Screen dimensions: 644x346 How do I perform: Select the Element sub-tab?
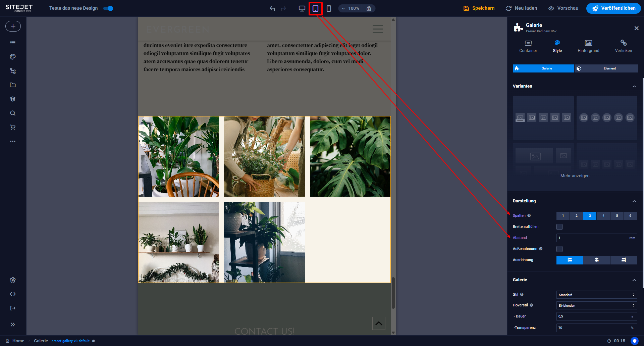(x=606, y=68)
